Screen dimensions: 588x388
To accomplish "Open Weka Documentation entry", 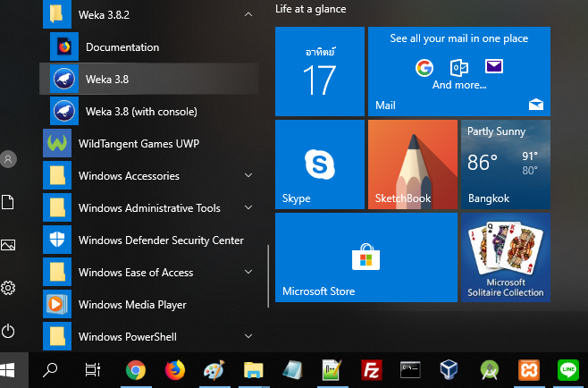I will pyautogui.click(x=122, y=46).
